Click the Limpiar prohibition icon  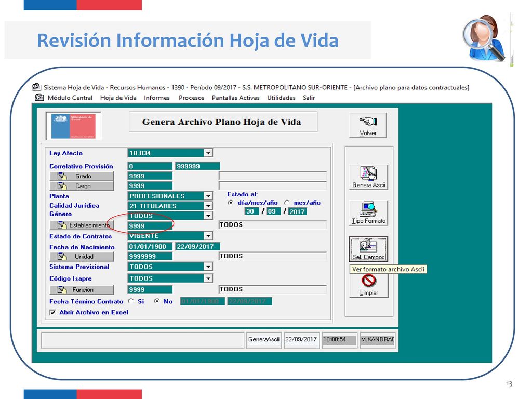[x=369, y=285]
